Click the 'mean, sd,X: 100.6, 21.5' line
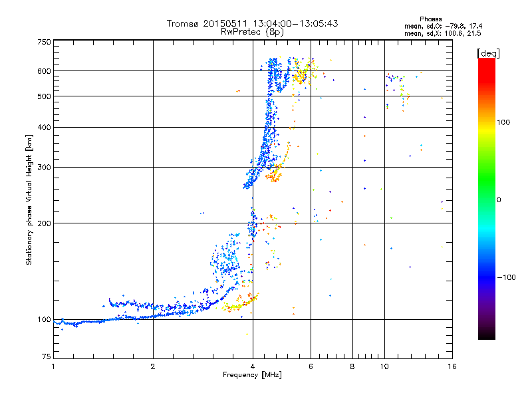532x399 pixels. pos(442,33)
